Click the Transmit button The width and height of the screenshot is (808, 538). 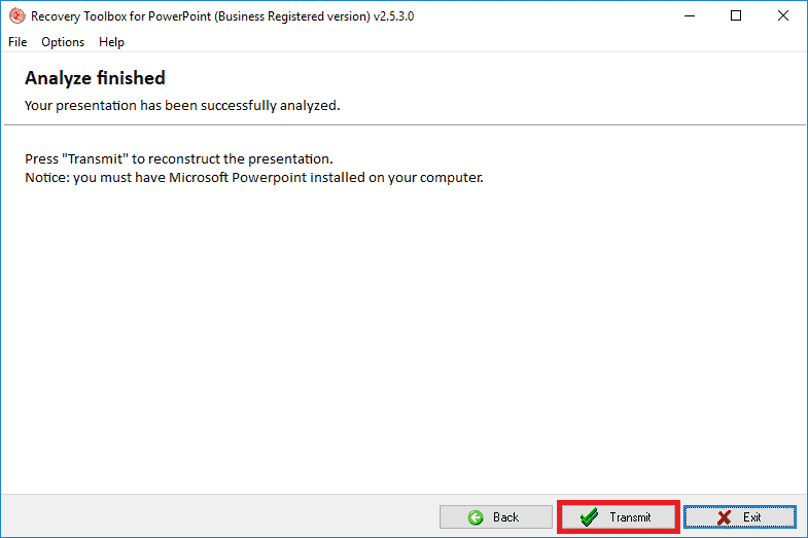(x=618, y=517)
